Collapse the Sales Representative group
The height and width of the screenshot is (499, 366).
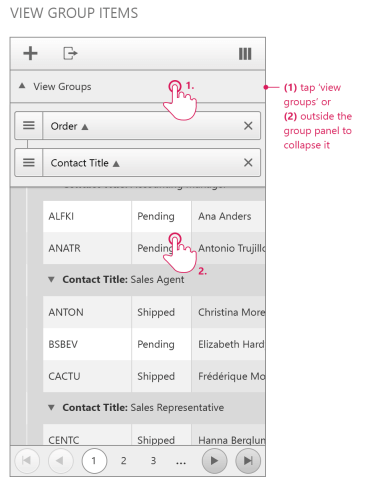coord(51,407)
